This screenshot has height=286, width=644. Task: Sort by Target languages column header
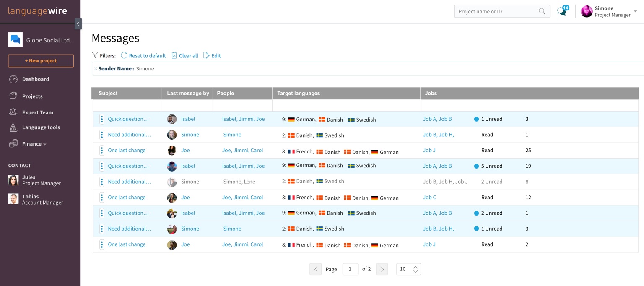pos(299,93)
